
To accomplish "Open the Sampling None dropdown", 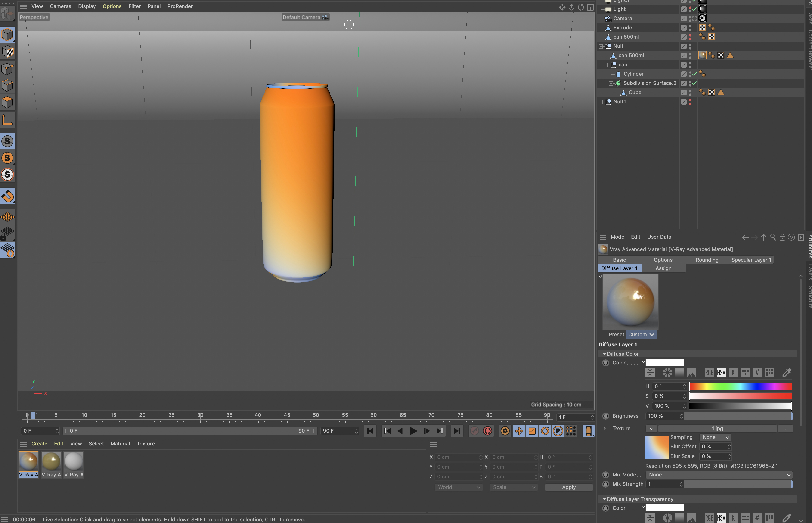I will pos(715,437).
